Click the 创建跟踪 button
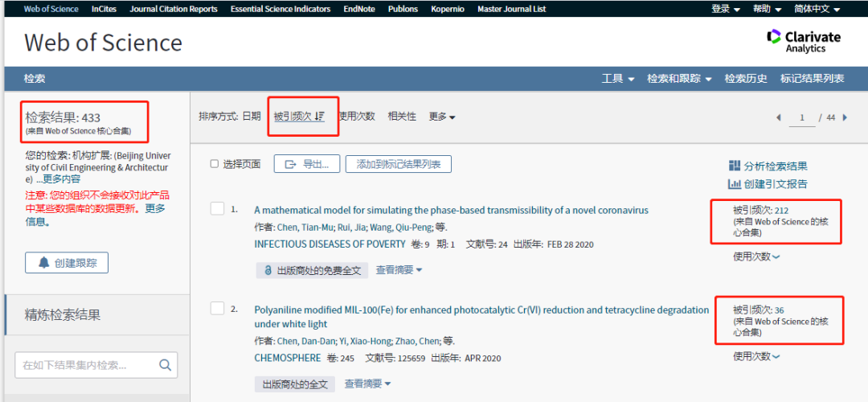The image size is (868, 402). tap(67, 263)
